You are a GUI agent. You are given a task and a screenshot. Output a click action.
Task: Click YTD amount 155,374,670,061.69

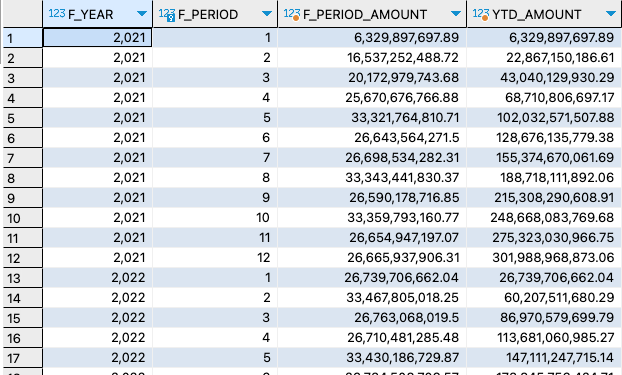point(545,158)
